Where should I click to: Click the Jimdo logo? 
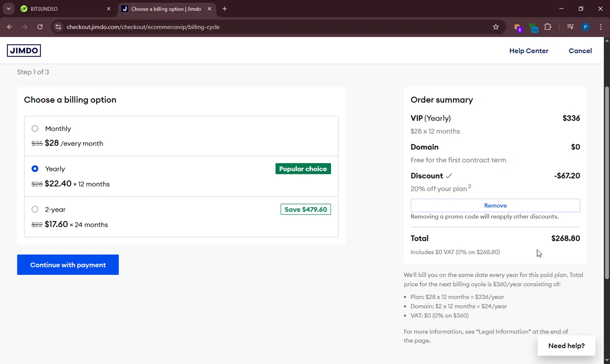click(24, 51)
